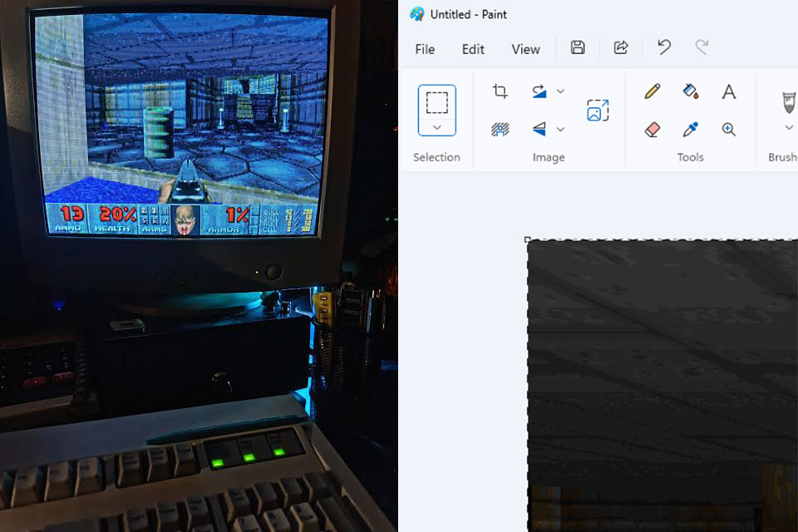Select the Text tool
The image size is (798, 532).
pos(729,91)
